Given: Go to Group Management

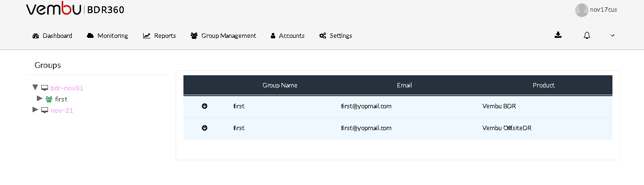Looking at the screenshot, I should [223, 36].
